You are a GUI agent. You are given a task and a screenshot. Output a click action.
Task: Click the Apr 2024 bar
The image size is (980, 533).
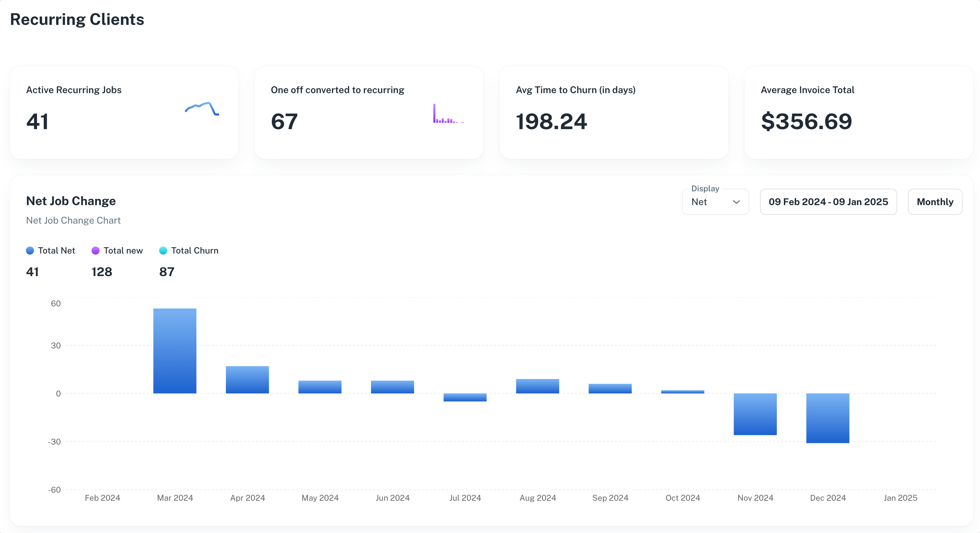[x=247, y=380]
